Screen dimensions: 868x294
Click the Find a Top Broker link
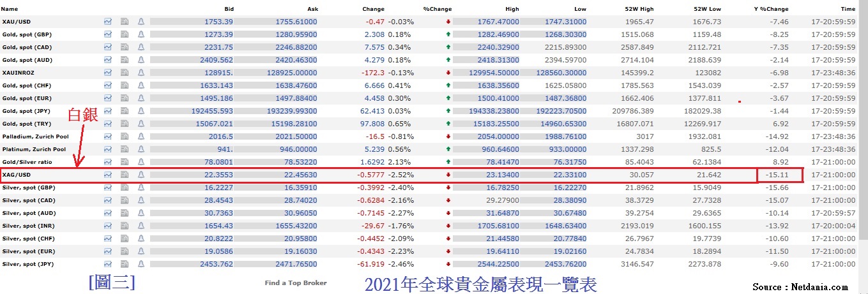point(296,283)
